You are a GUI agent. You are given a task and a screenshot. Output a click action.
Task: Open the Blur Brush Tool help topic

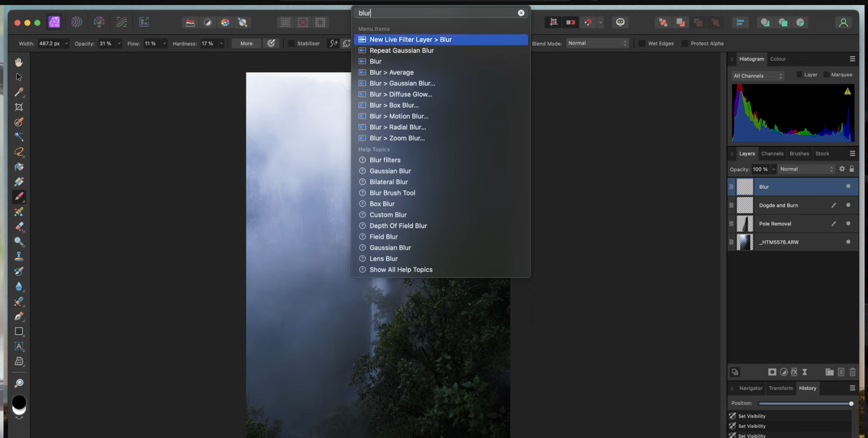441,193
